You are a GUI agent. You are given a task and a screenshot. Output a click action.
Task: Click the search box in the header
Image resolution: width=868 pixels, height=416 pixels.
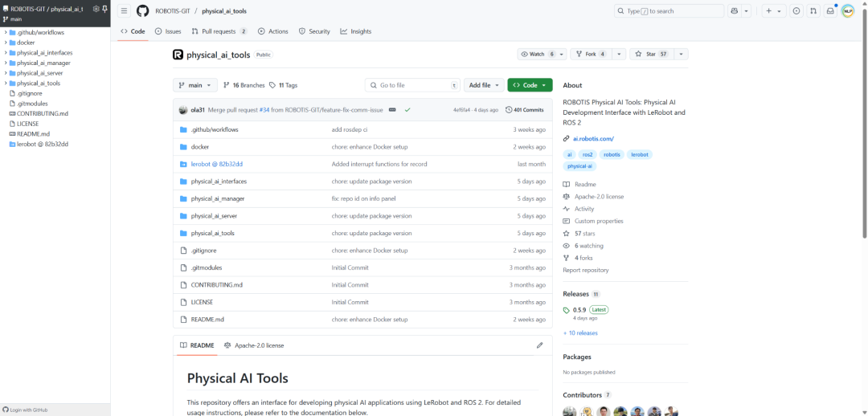pos(669,11)
